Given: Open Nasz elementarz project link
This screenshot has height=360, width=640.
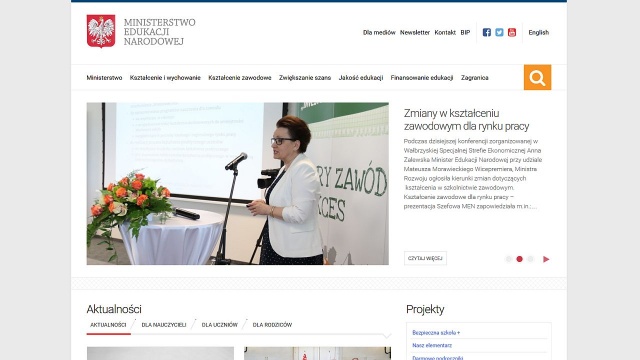Looking at the screenshot, I should click(432, 345).
